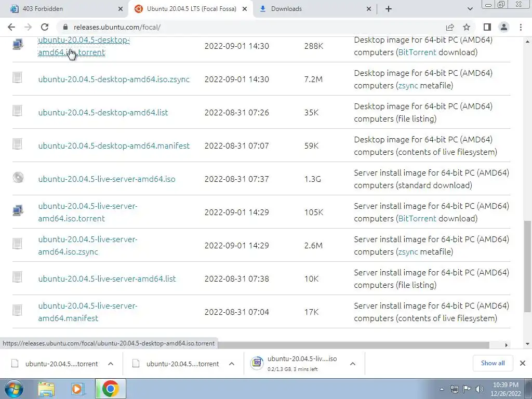Open ubuntu-20.04.5-live-server-amd64.iso.torrent link
532x399 pixels.
(87, 212)
